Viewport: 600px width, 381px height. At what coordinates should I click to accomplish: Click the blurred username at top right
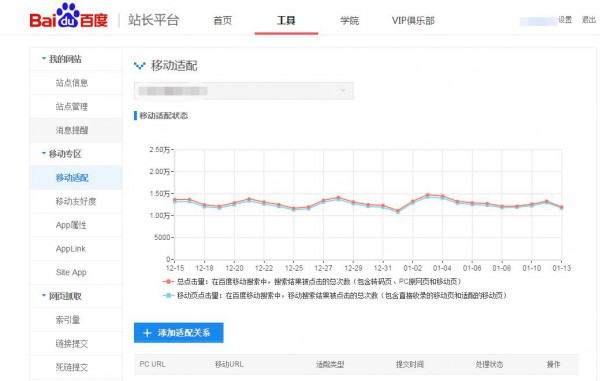(538, 21)
